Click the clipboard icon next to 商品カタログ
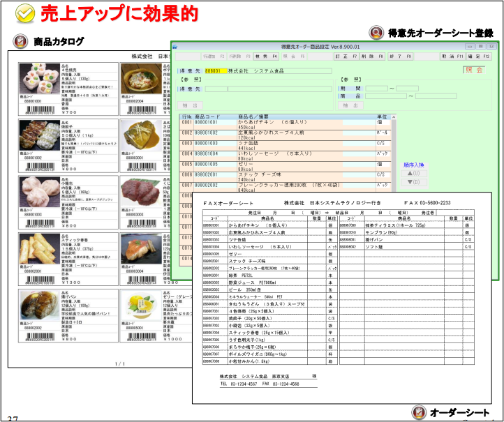Screen dimensions: 504x422 tap(20, 41)
